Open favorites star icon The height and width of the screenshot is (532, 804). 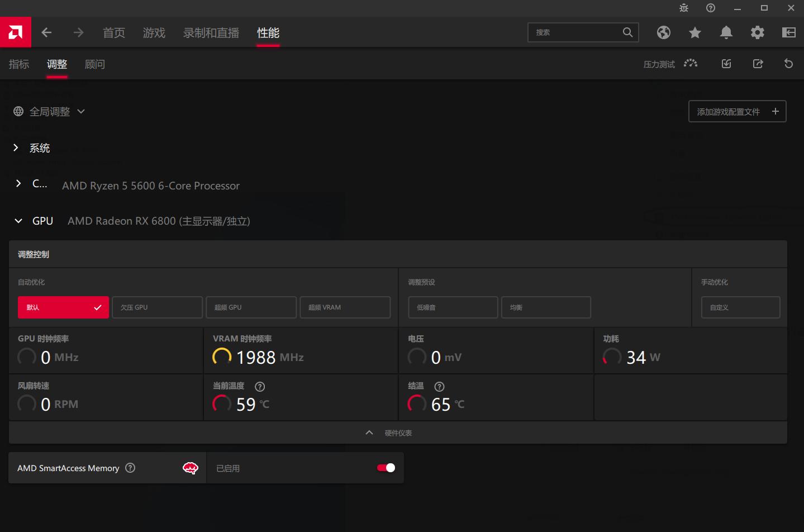[x=694, y=32]
